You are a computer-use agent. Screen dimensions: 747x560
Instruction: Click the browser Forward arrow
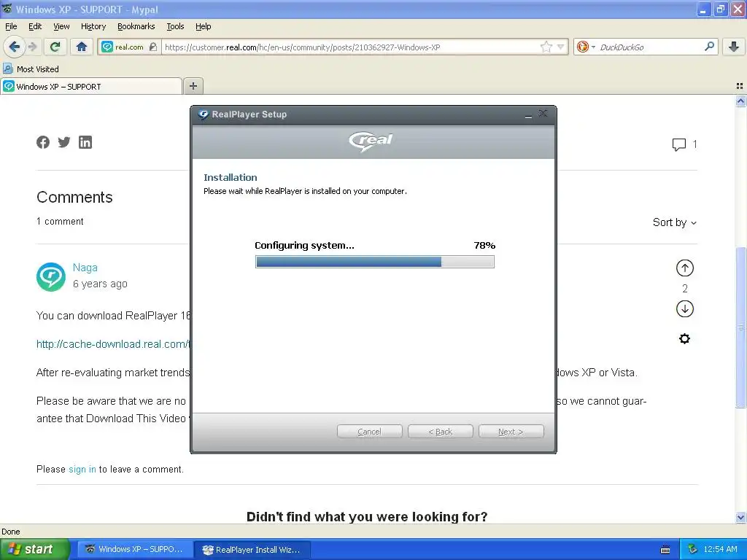coord(32,47)
